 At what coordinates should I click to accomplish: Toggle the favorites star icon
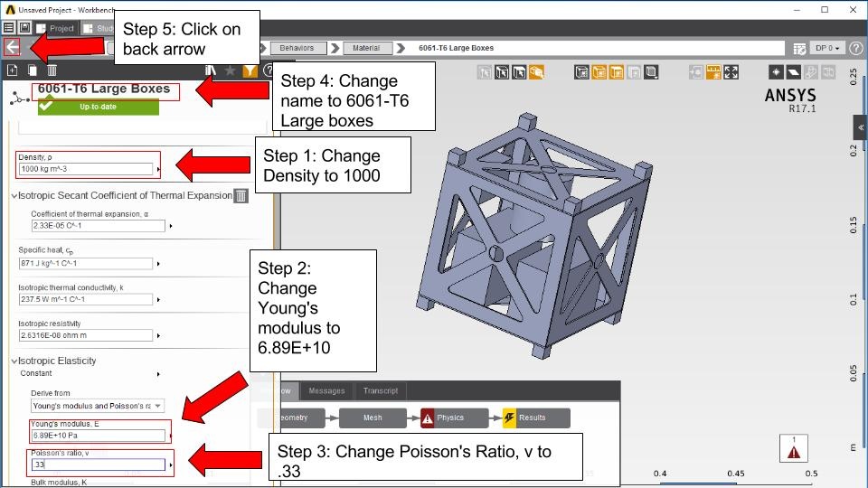click(231, 70)
